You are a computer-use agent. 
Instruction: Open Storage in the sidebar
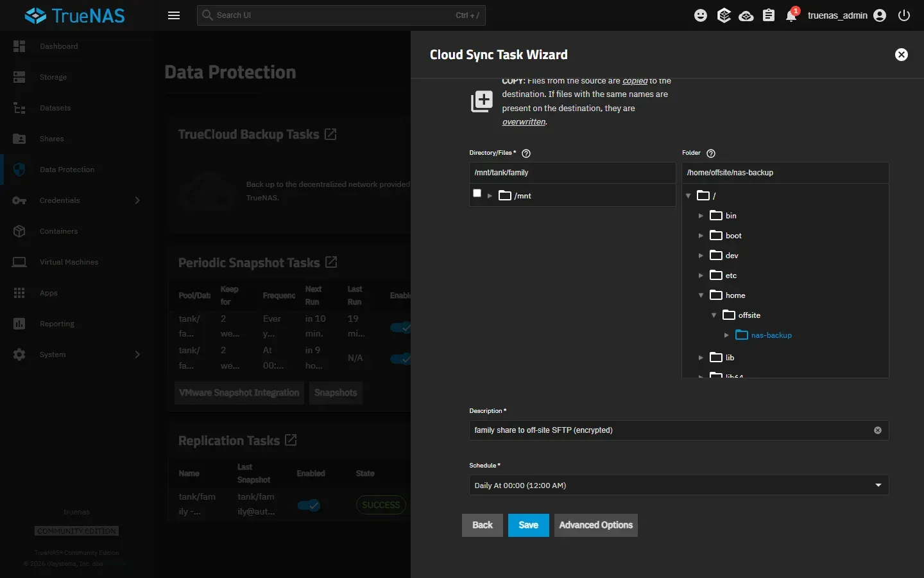click(x=77, y=77)
